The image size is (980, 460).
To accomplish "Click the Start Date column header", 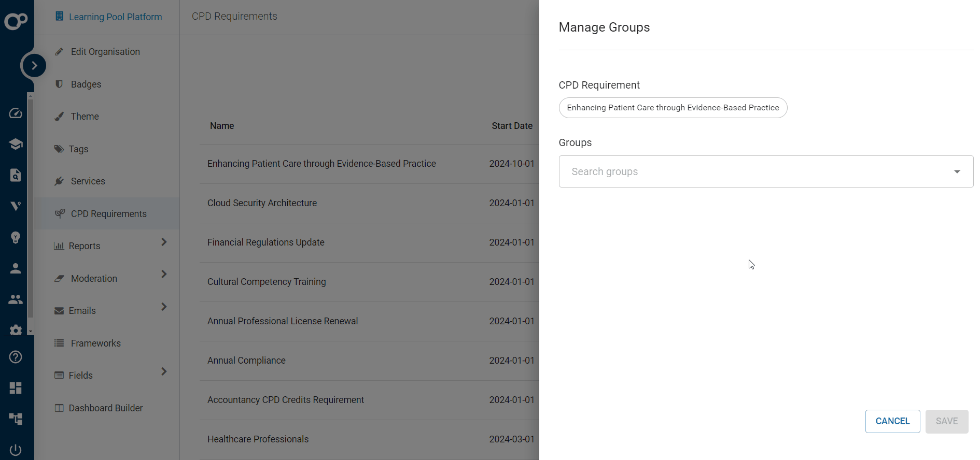I will 512,126.
